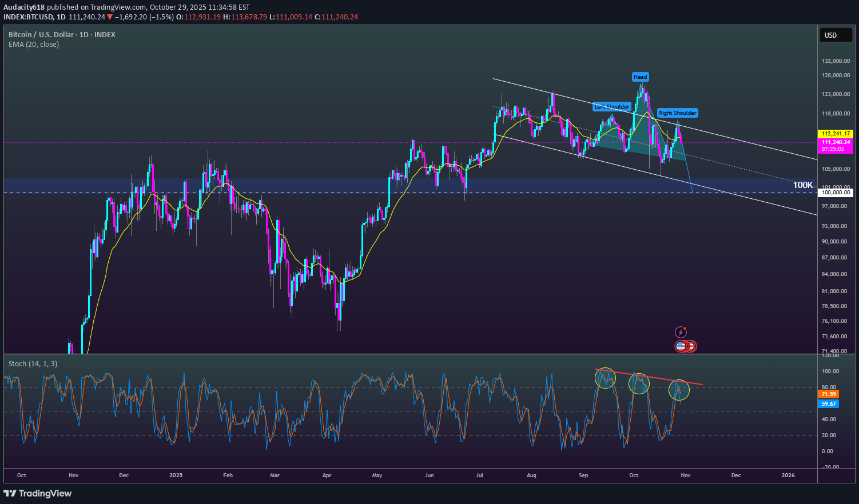This screenshot has width=859, height=504.
Task: Click the Left Shoulder pattern label
Action: (x=611, y=106)
